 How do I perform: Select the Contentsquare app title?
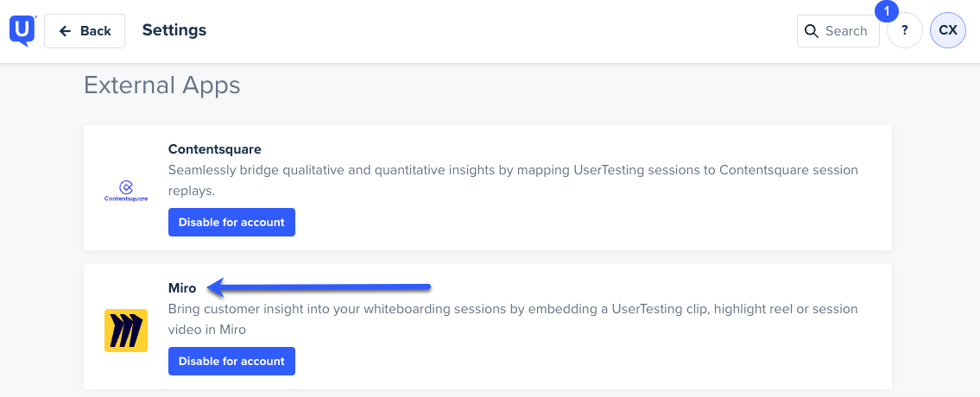tap(214, 149)
